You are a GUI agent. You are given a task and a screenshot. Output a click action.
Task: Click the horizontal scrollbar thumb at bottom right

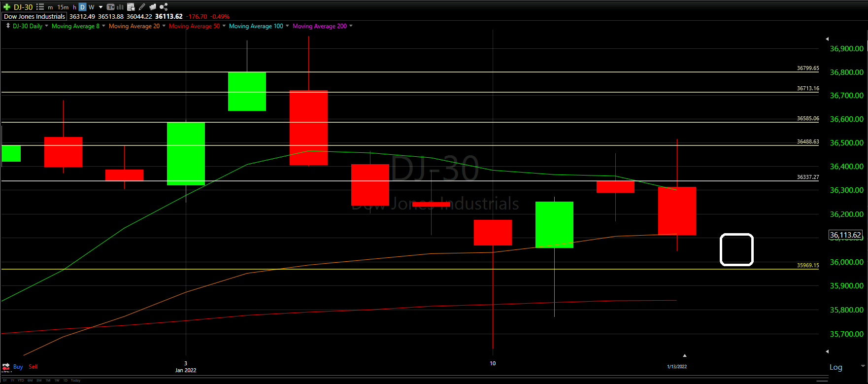pos(822,381)
